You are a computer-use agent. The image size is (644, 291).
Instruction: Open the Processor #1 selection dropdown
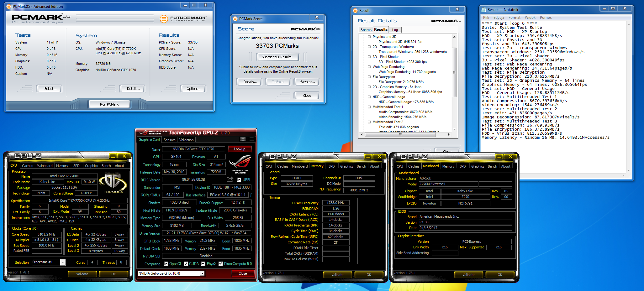click(63, 262)
